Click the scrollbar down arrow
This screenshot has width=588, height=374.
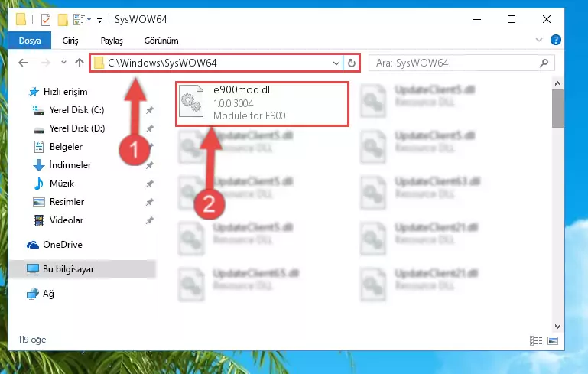coord(557,327)
